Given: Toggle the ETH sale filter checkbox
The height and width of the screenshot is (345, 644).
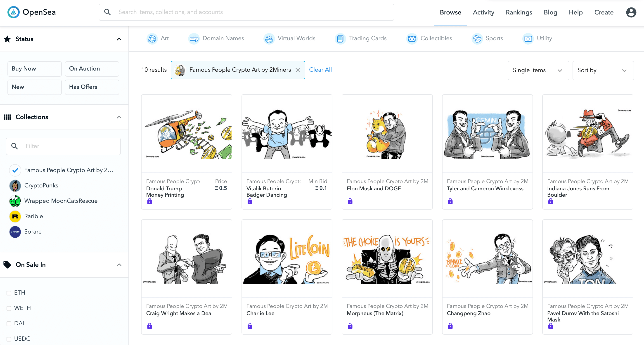Looking at the screenshot, I should point(9,293).
